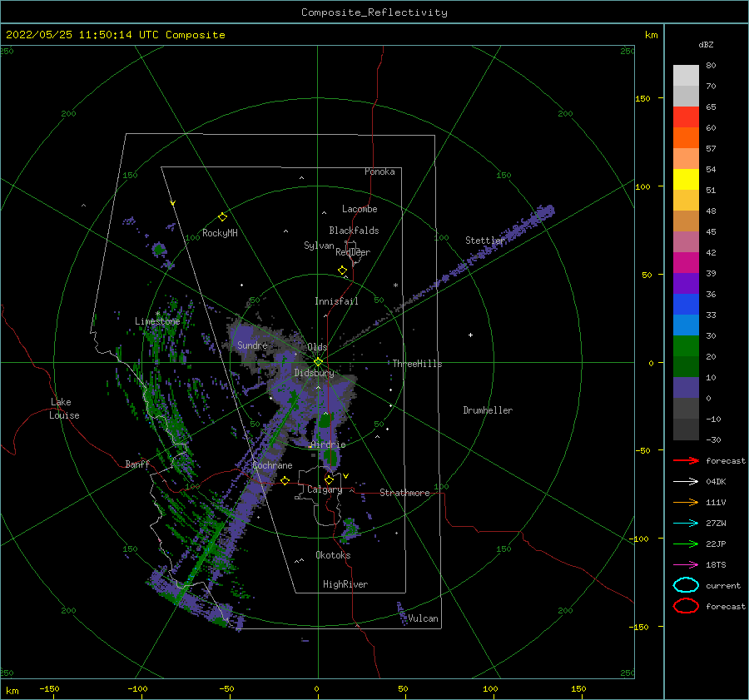Click the HighRiver label

coord(345,584)
